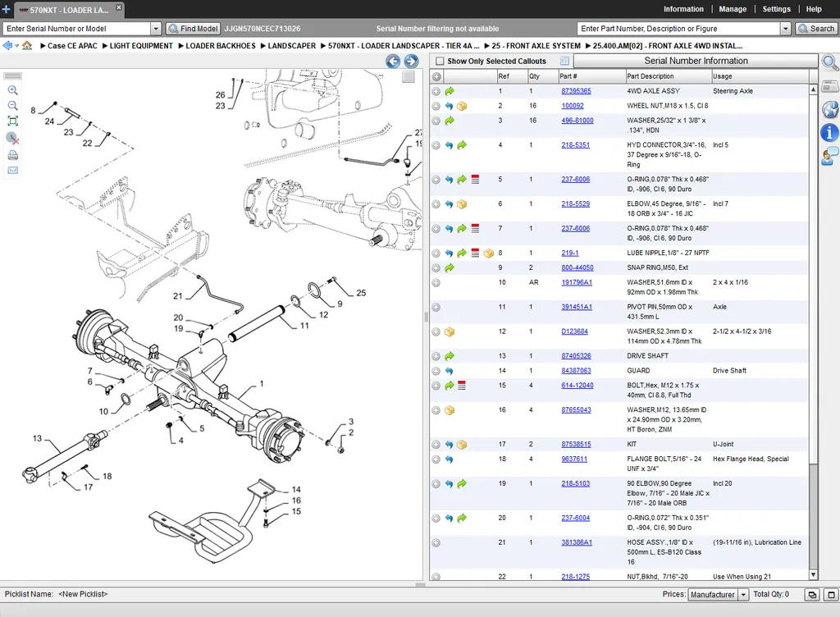Click the icon beside Show Only Selected Callouts
Viewport: 840px width, 617px height.
point(564,61)
